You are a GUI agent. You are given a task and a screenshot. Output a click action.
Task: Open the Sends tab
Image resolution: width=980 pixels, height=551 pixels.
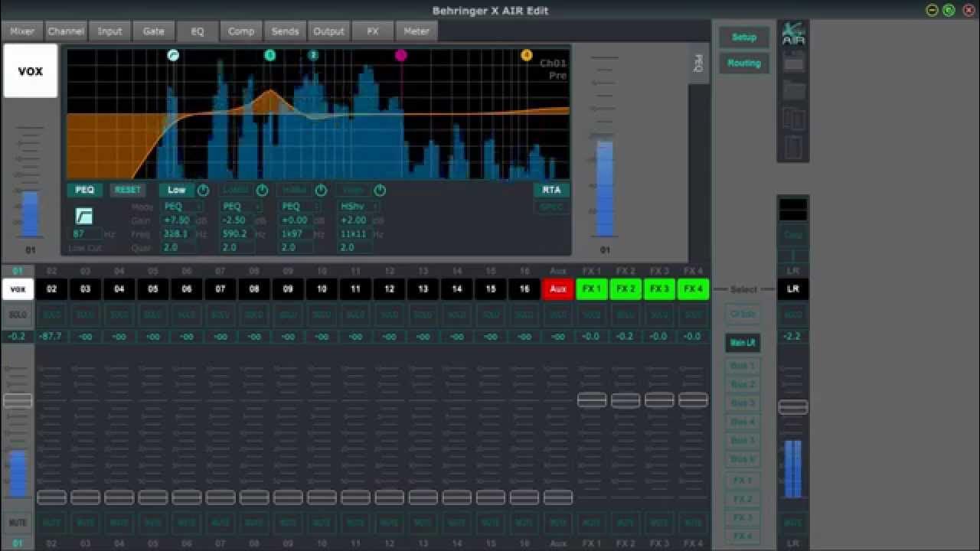point(285,31)
